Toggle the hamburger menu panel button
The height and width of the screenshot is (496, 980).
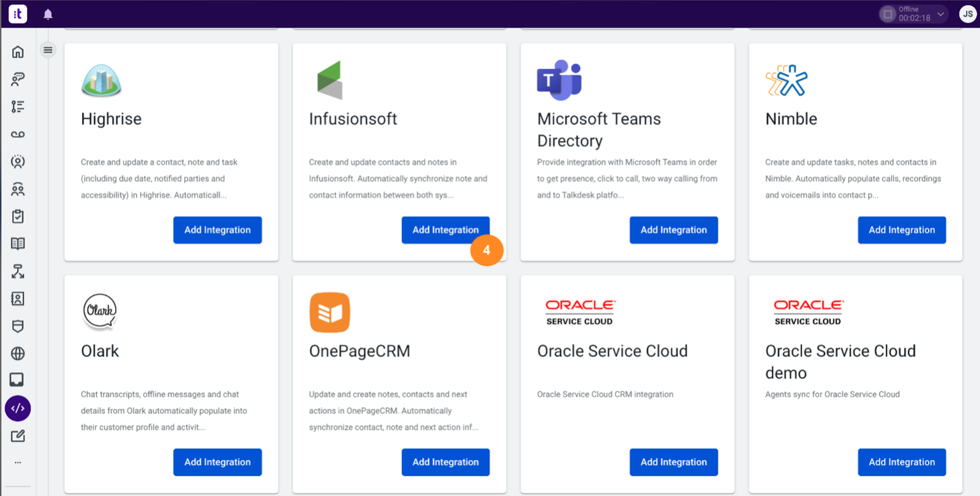[x=48, y=50]
